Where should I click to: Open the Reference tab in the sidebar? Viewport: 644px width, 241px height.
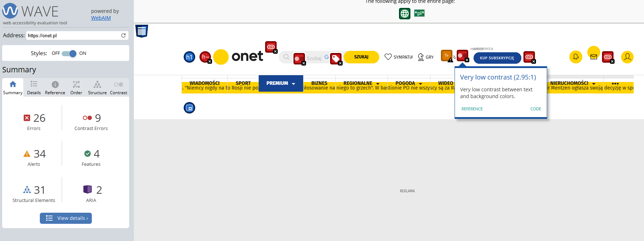55,88
